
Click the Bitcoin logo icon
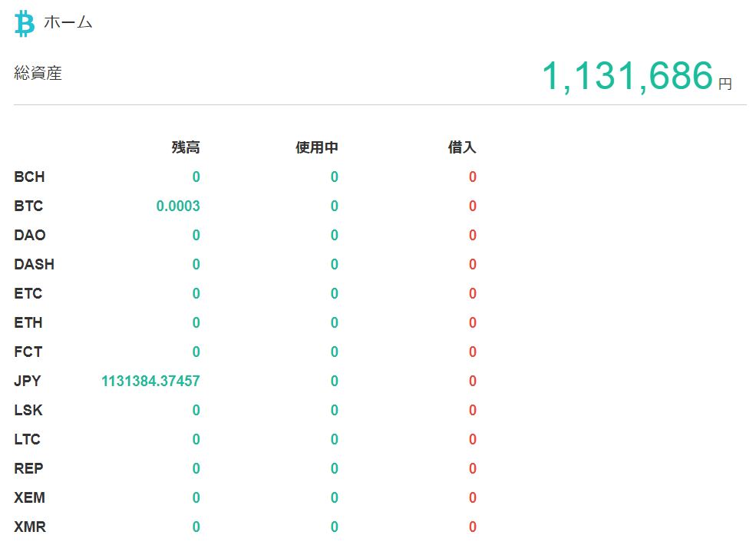tap(24, 24)
